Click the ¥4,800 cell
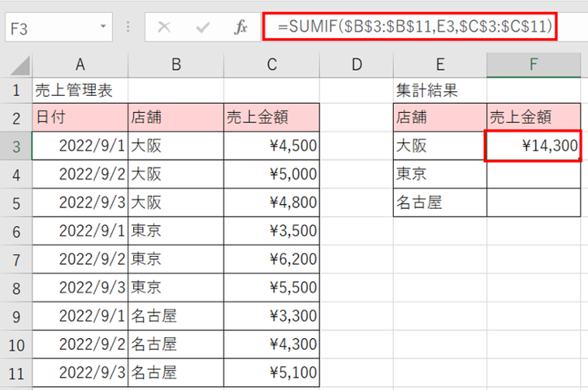The image size is (588, 390). coord(272,203)
